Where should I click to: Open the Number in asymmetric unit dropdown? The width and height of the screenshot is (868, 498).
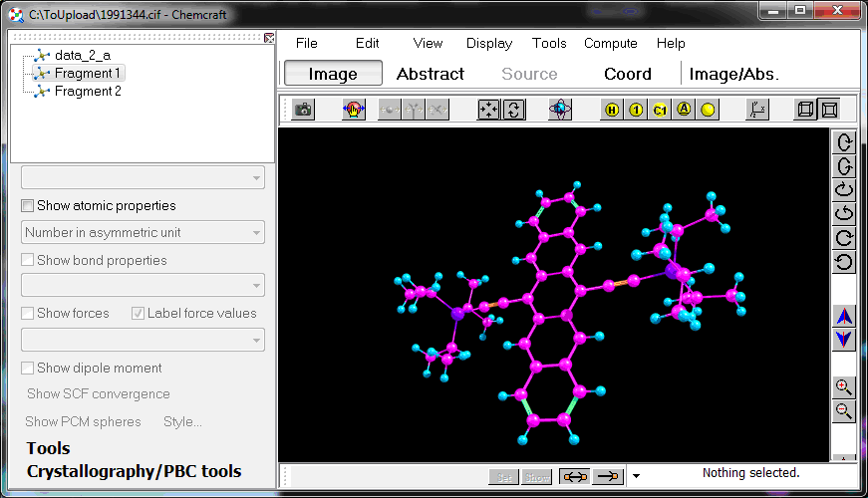tap(143, 233)
